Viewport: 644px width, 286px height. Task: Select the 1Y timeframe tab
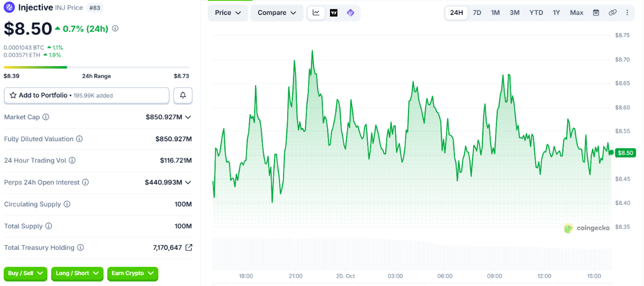pyautogui.click(x=556, y=12)
